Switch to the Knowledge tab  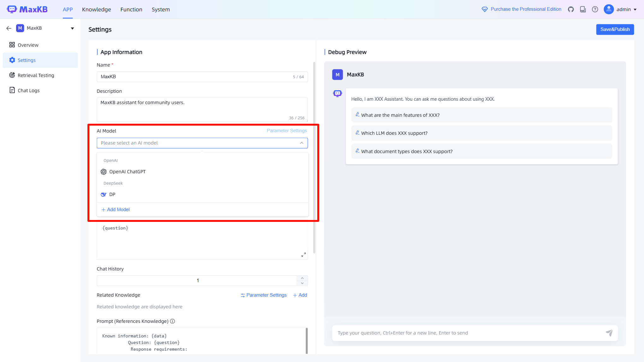[96, 9]
